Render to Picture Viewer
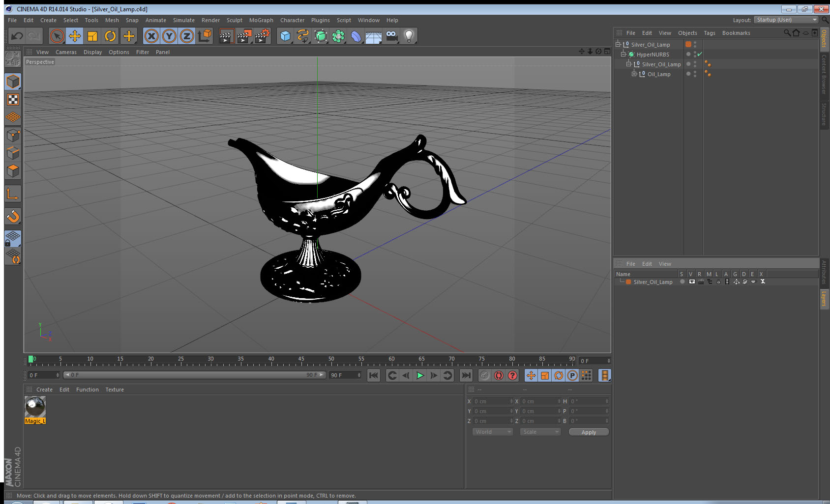The image size is (830, 504). (x=244, y=36)
